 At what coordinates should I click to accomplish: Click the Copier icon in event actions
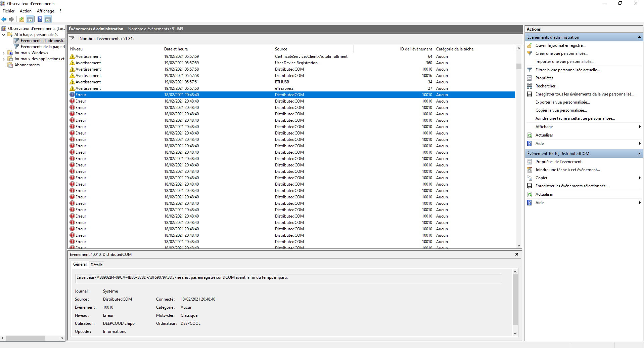pyautogui.click(x=530, y=178)
